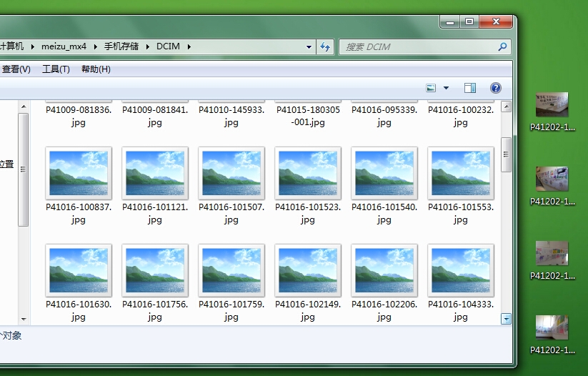Click the refresh button beside address bar

click(325, 47)
